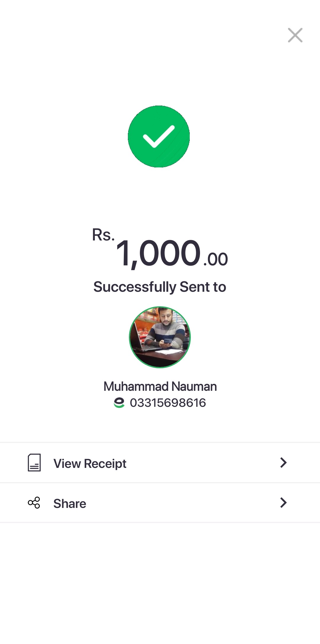This screenshot has width=320, height=644.
Task: Tap the phone number 03315698616
Action: [168, 403]
